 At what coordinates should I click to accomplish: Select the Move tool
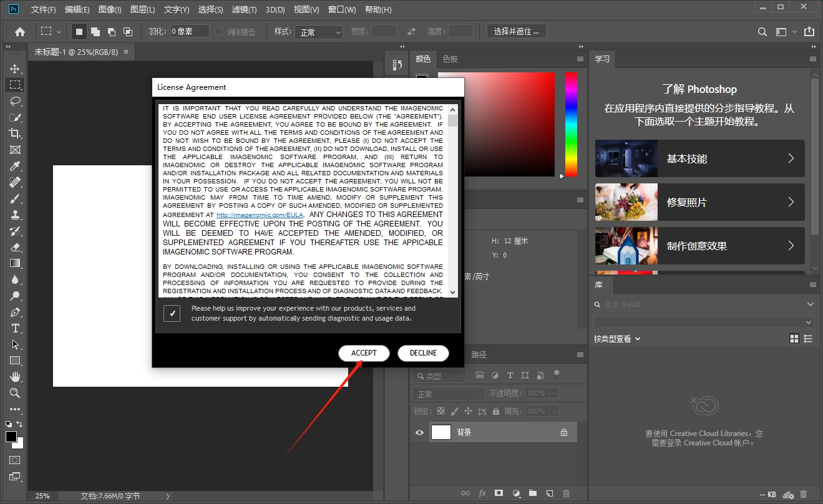(15, 69)
